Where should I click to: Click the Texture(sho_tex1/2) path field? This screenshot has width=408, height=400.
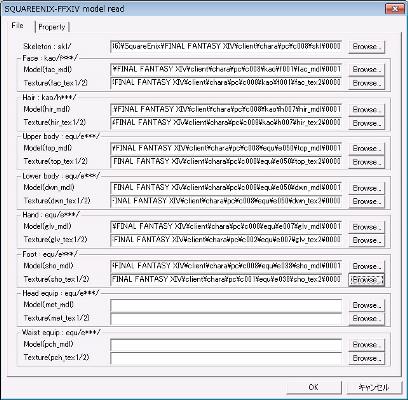[226, 279]
